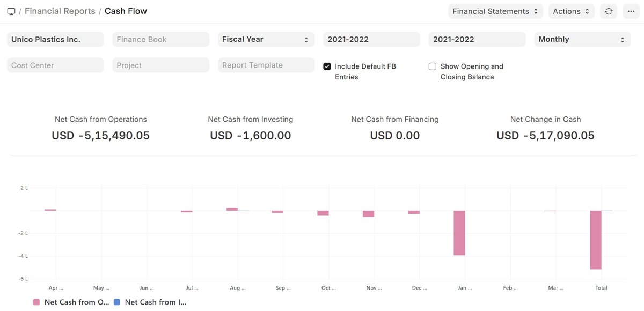
Task: Click the Cash Flow breadcrumb title
Action: [125, 11]
